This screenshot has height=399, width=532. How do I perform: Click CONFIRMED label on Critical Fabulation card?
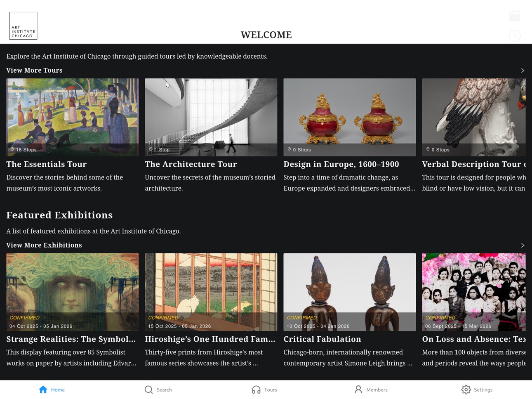click(x=302, y=318)
